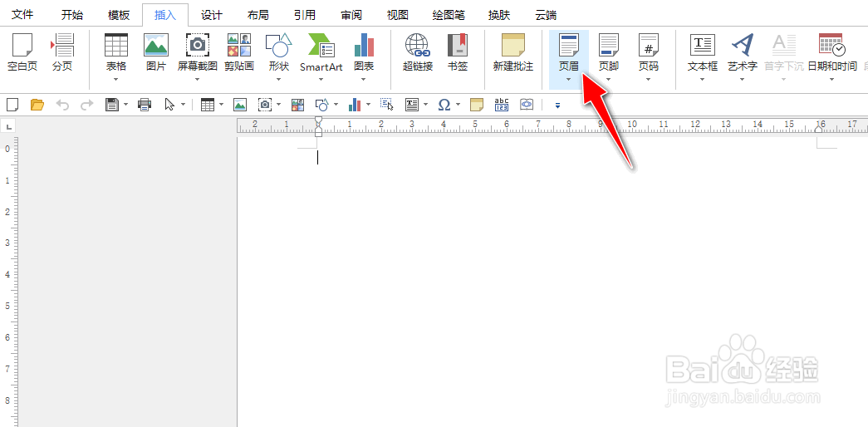Click the quick toolbar table icon
868x427 pixels.
(x=208, y=104)
